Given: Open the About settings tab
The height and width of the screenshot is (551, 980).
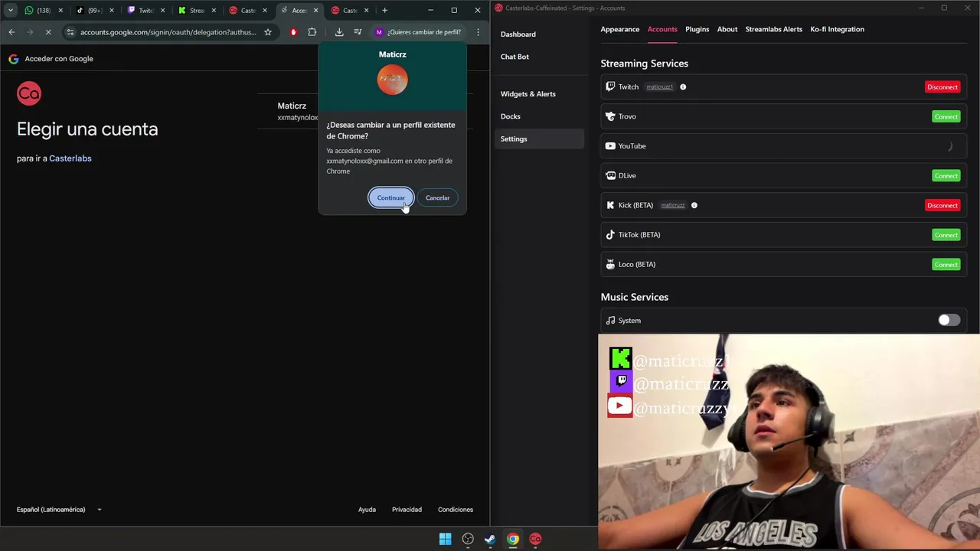Looking at the screenshot, I should tap(727, 29).
